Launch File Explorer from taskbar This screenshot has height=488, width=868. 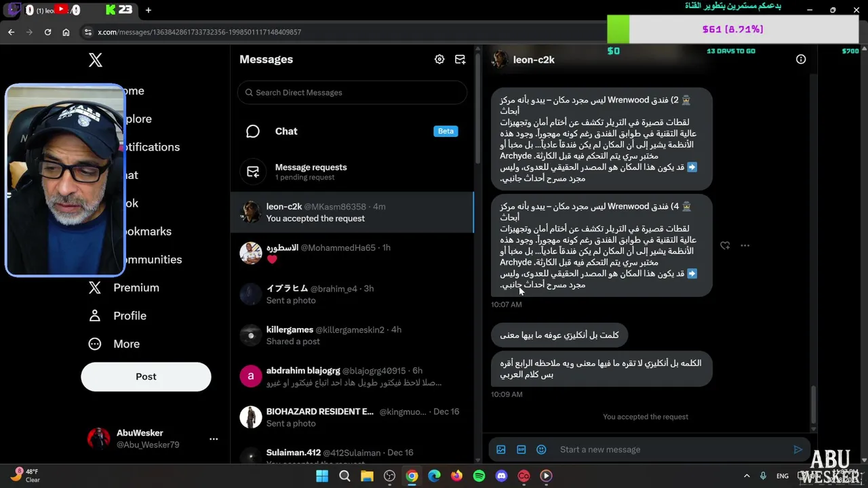click(367, 476)
